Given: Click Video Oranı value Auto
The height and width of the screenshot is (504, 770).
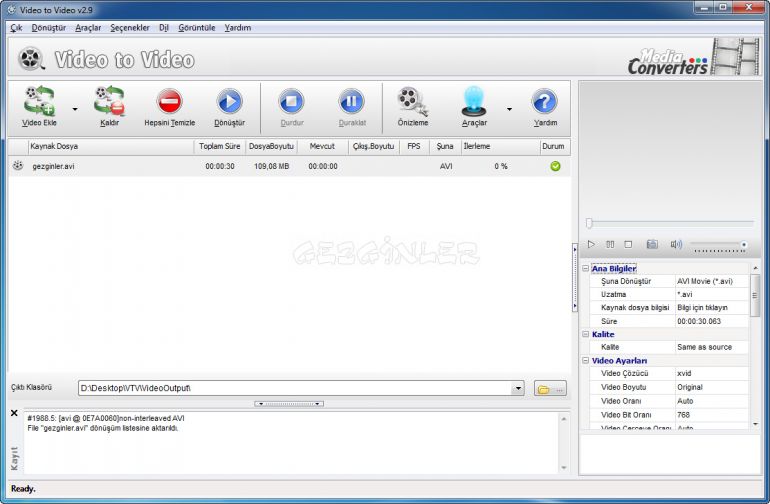Looking at the screenshot, I should click(712, 401).
